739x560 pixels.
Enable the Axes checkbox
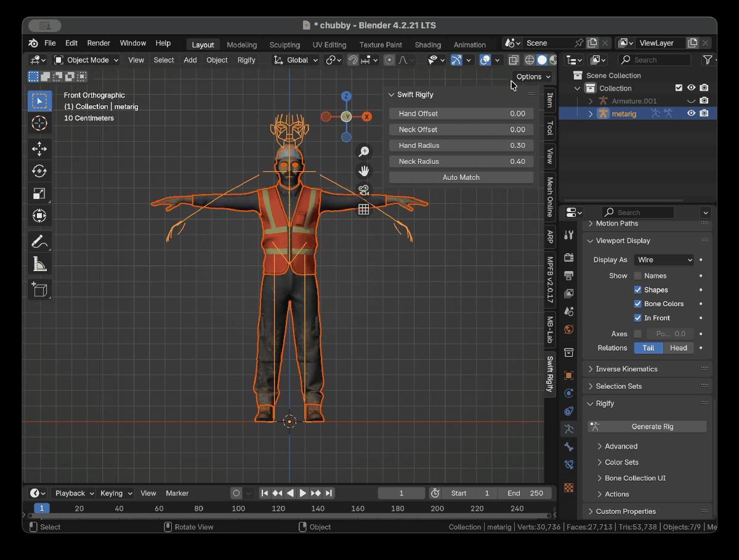click(x=637, y=334)
